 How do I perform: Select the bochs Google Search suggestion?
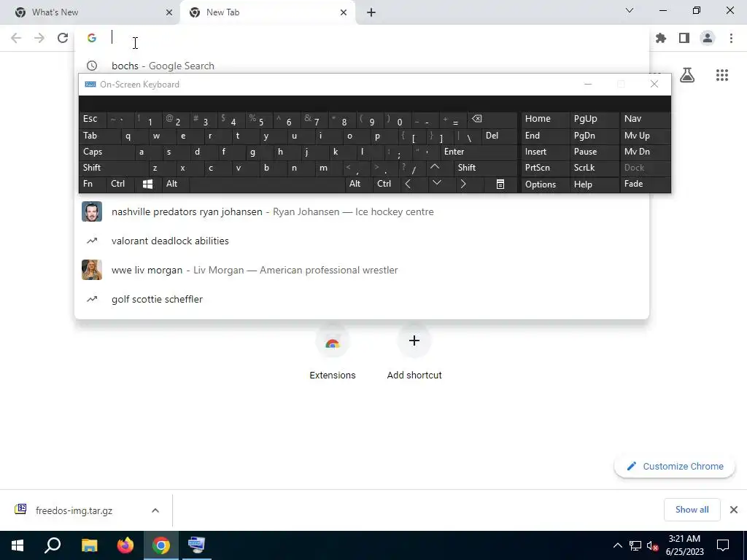point(362,65)
